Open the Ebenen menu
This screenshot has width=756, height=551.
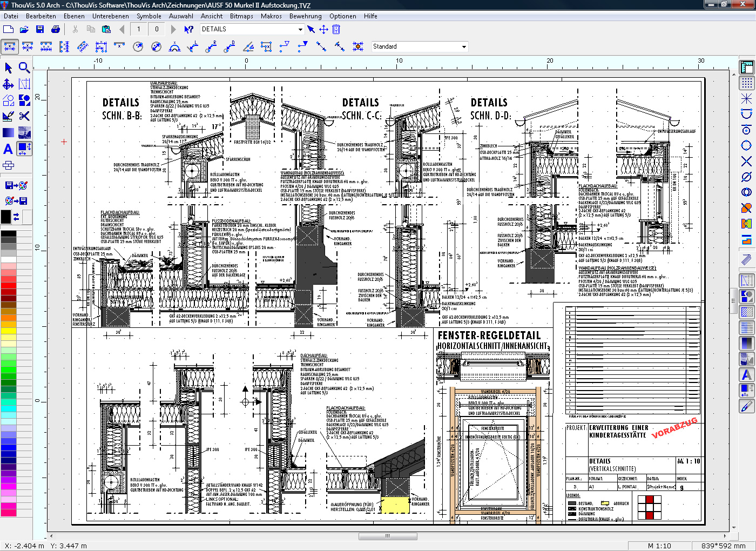pyautogui.click(x=74, y=16)
